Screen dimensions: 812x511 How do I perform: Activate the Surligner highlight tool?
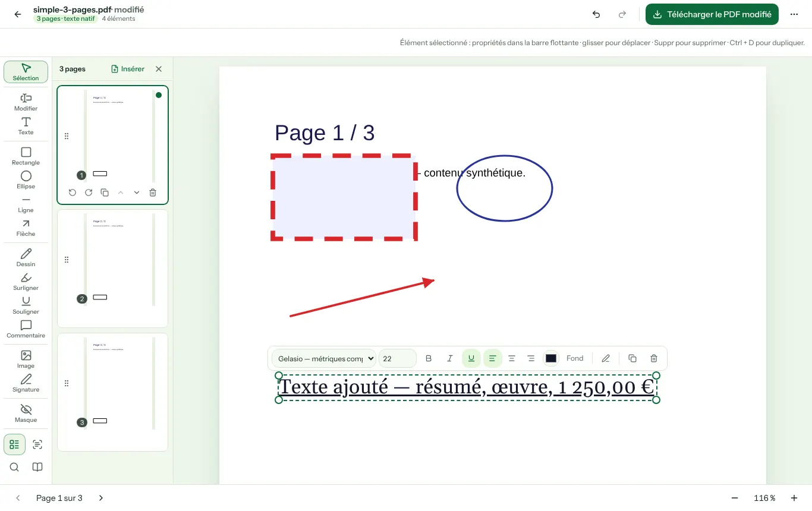coord(26,282)
